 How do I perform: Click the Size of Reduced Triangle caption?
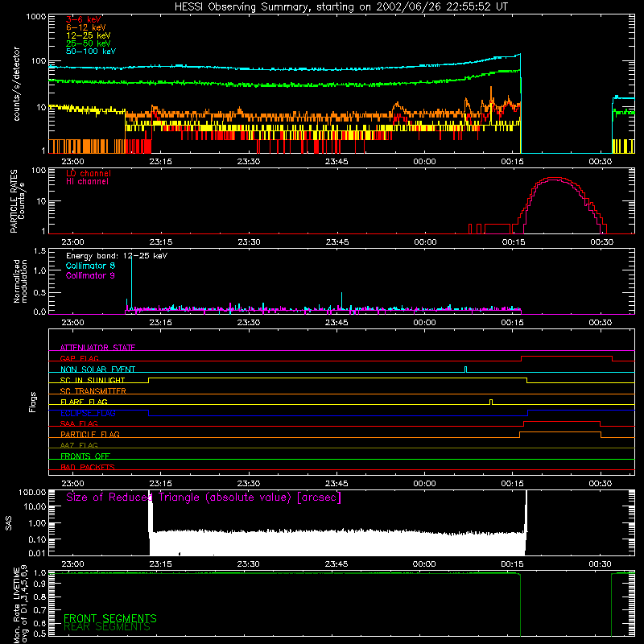point(204,497)
